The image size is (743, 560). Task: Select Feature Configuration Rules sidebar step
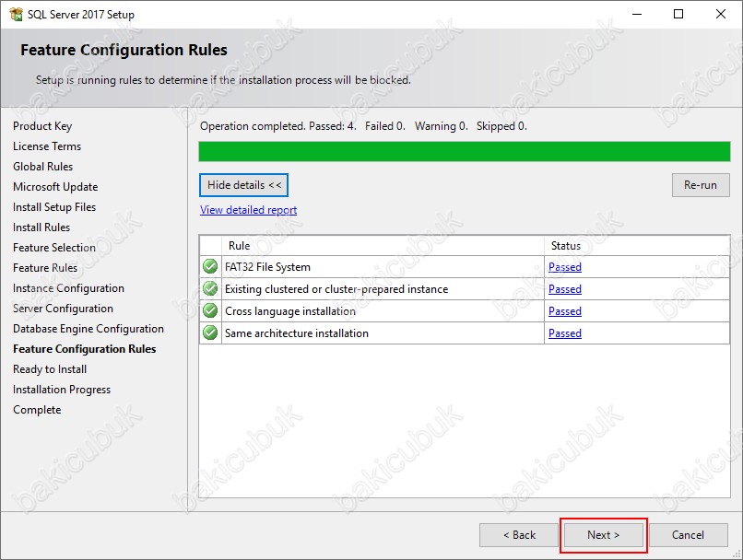[84, 349]
